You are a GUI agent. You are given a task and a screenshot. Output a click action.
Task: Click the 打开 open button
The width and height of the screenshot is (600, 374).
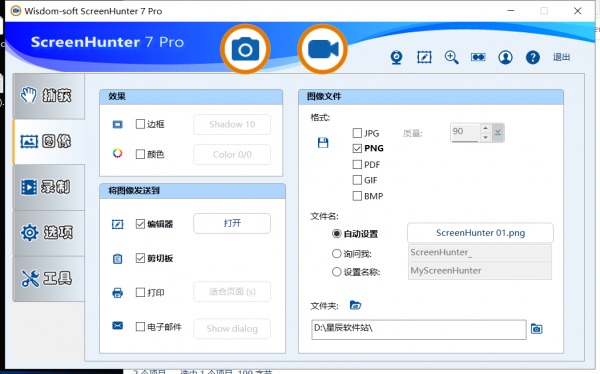tap(232, 223)
